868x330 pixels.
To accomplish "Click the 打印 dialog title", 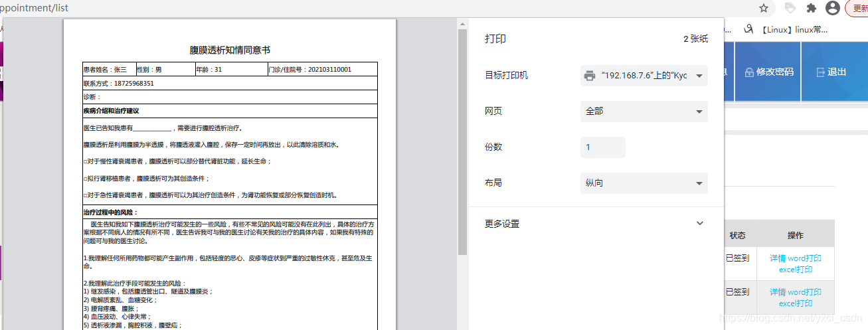I will (x=495, y=39).
